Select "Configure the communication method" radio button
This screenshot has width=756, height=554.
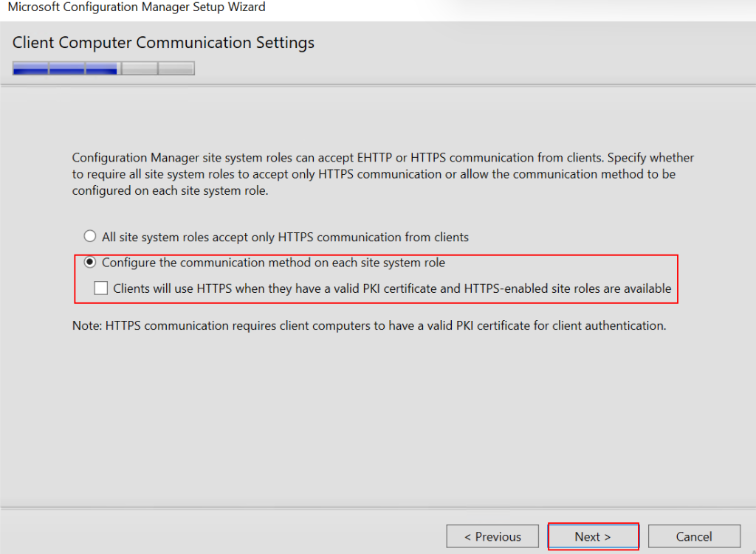(90, 263)
